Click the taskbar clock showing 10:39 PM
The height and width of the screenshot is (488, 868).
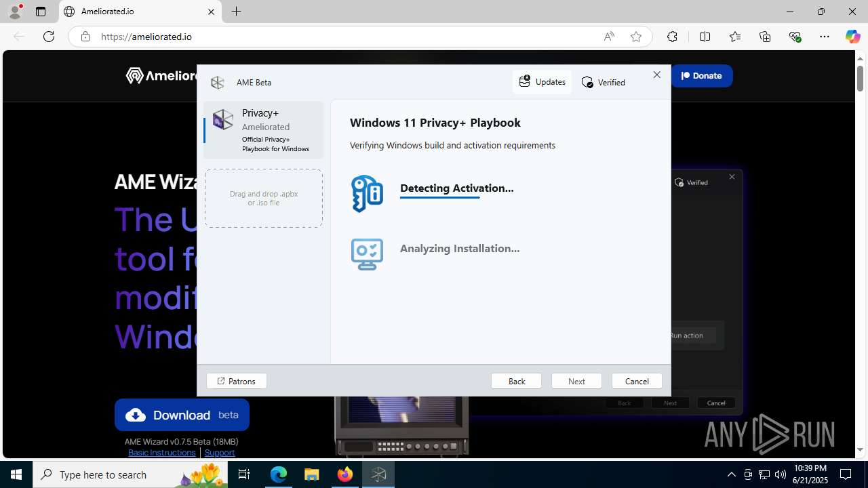[810, 474]
